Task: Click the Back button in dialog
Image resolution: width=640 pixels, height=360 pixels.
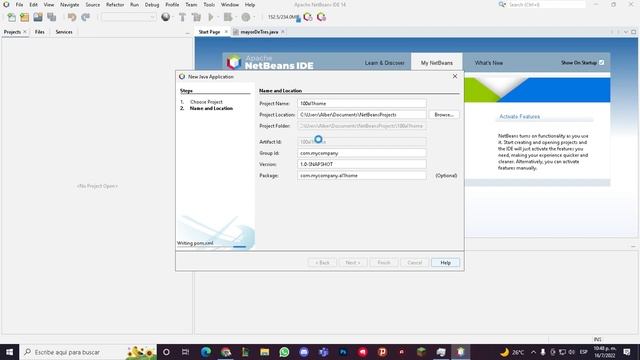Action: 322,262
